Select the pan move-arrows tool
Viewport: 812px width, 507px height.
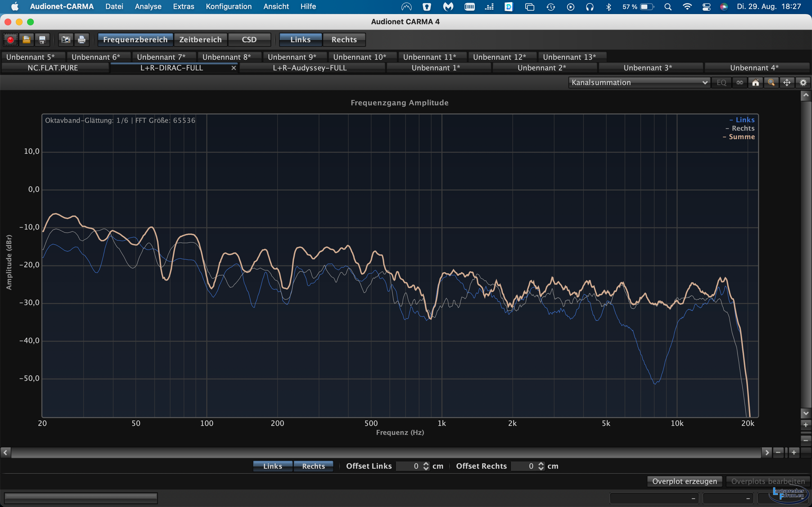coord(787,83)
